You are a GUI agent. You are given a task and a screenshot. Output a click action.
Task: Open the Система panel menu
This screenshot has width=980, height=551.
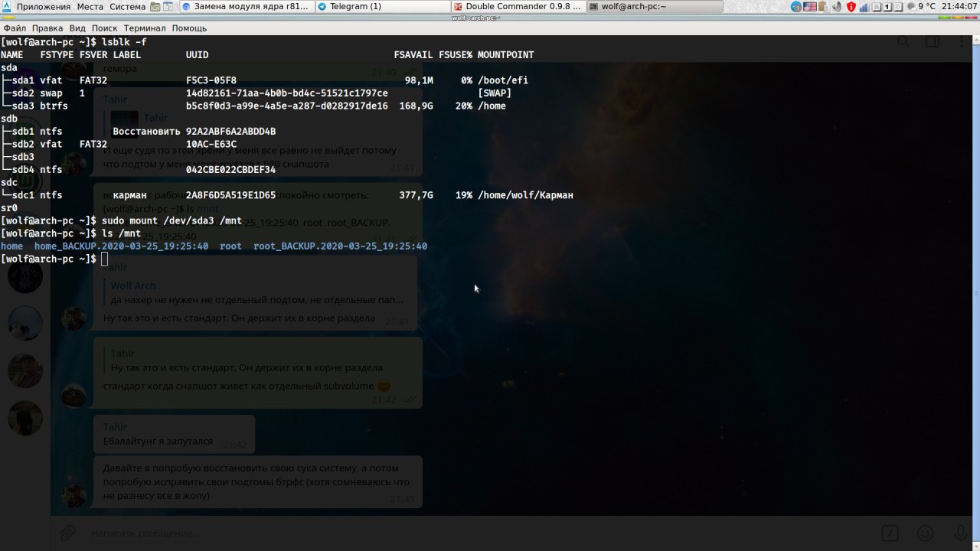click(127, 7)
